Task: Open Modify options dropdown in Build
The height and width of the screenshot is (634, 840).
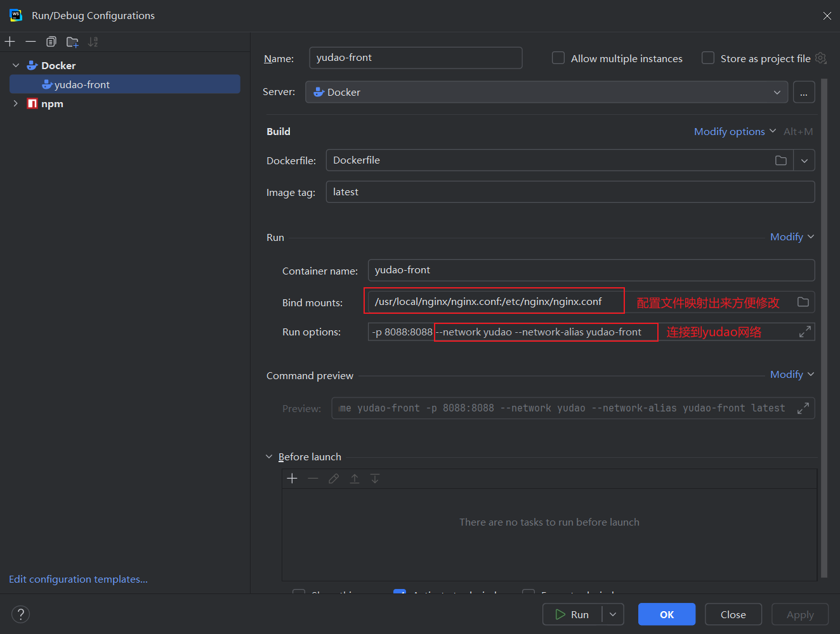Action: click(x=735, y=131)
